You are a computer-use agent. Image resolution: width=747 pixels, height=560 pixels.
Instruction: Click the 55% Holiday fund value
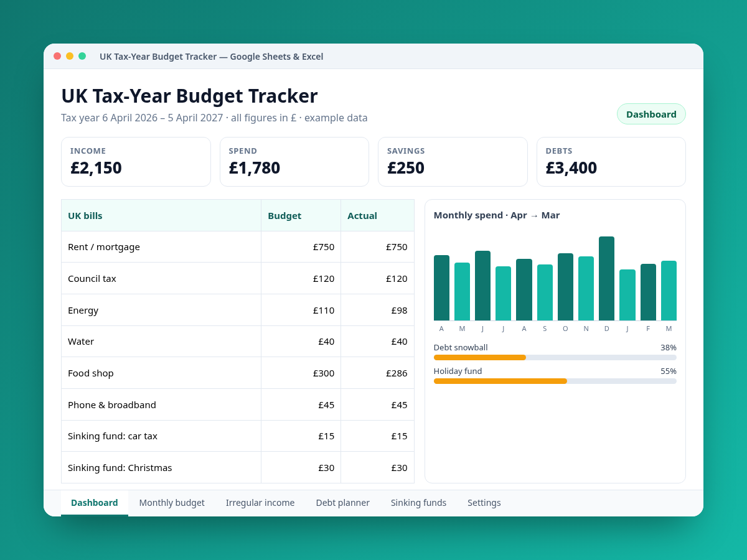pyautogui.click(x=669, y=371)
